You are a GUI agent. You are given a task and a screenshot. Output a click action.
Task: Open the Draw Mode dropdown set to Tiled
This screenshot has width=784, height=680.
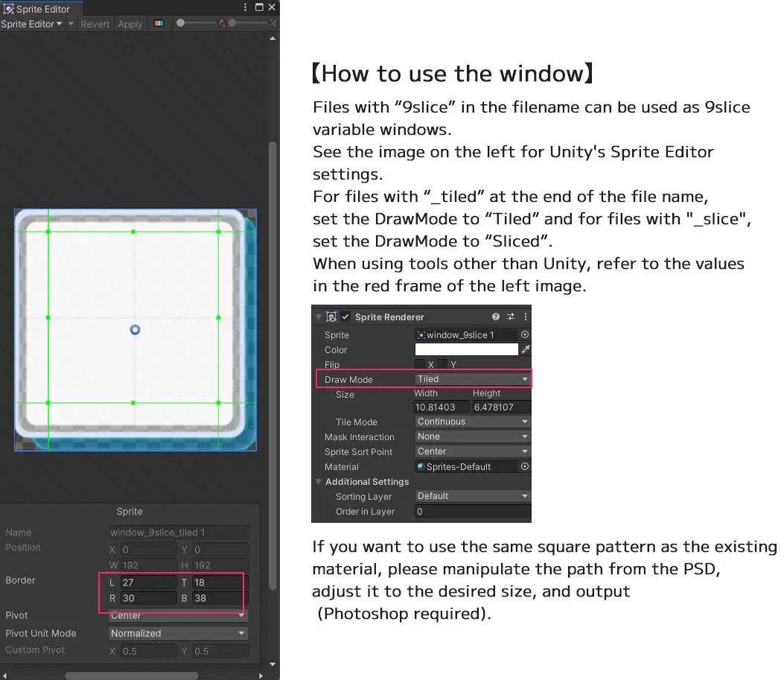472,379
